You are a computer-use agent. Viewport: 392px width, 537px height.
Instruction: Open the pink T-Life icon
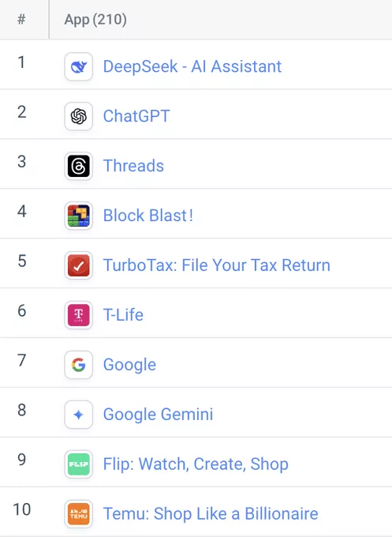(79, 315)
